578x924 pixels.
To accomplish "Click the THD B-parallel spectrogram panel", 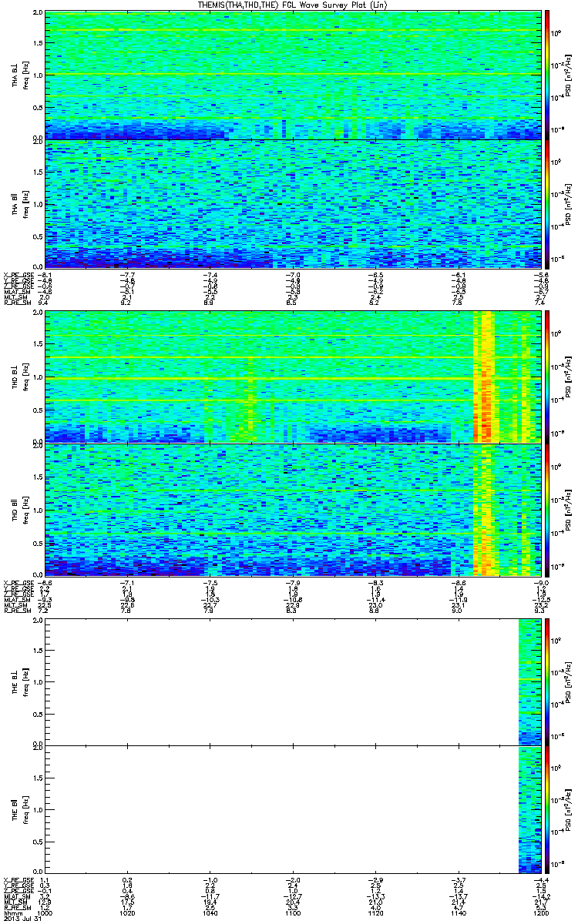I will pyautogui.click(x=291, y=510).
